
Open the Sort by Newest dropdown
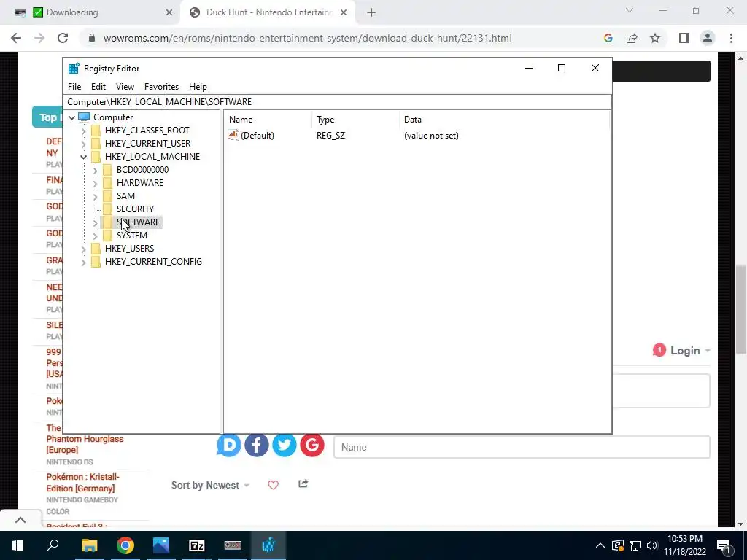coord(210,485)
